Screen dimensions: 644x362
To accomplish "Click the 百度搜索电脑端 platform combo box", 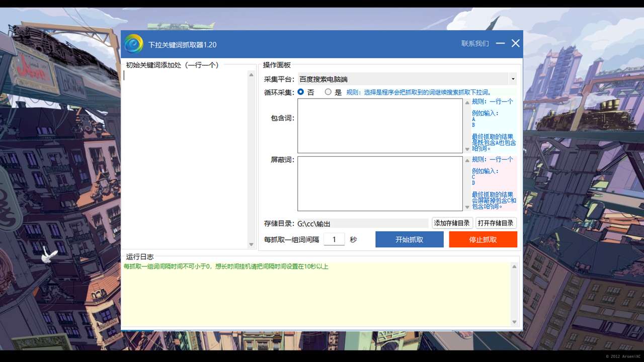I will tap(403, 79).
